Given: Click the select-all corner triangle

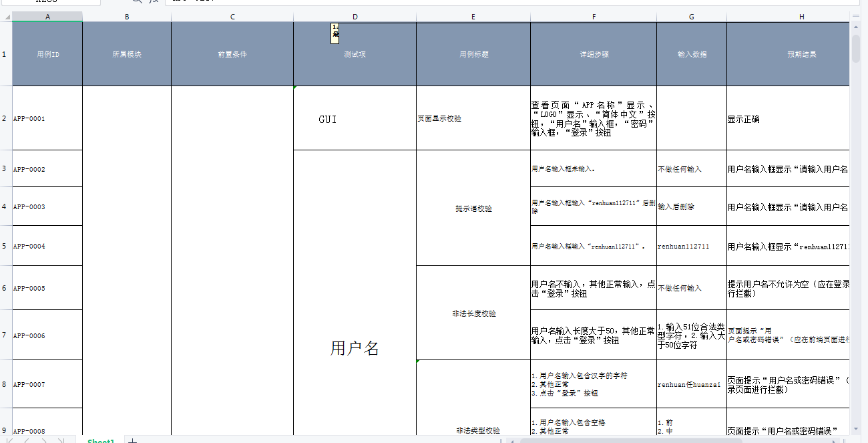Looking at the screenshot, I should 6,17.
